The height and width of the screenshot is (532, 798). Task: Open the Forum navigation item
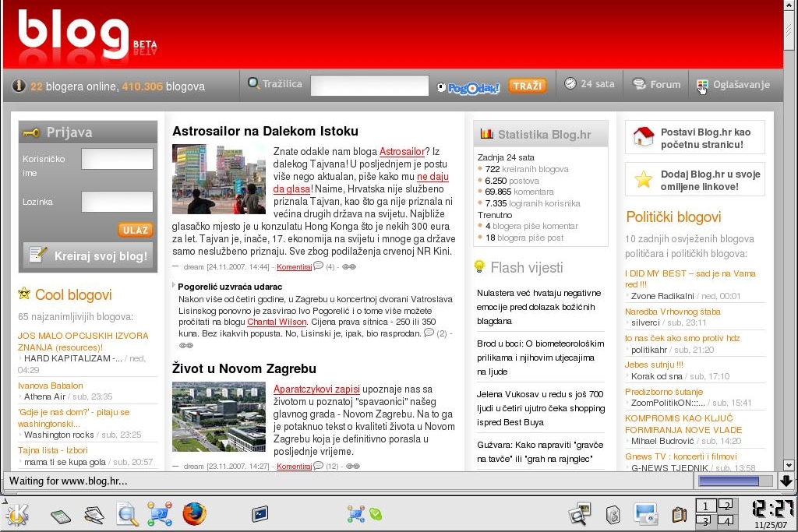[657, 84]
